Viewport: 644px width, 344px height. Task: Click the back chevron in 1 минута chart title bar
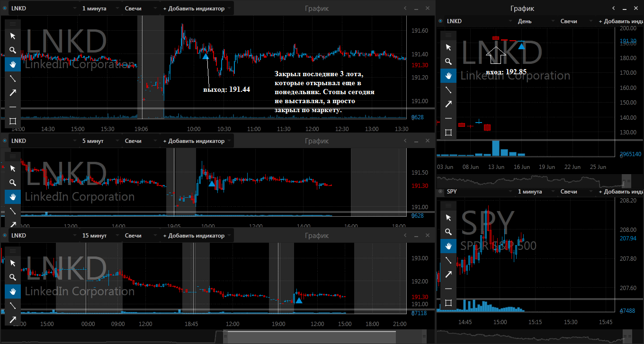[x=404, y=9]
